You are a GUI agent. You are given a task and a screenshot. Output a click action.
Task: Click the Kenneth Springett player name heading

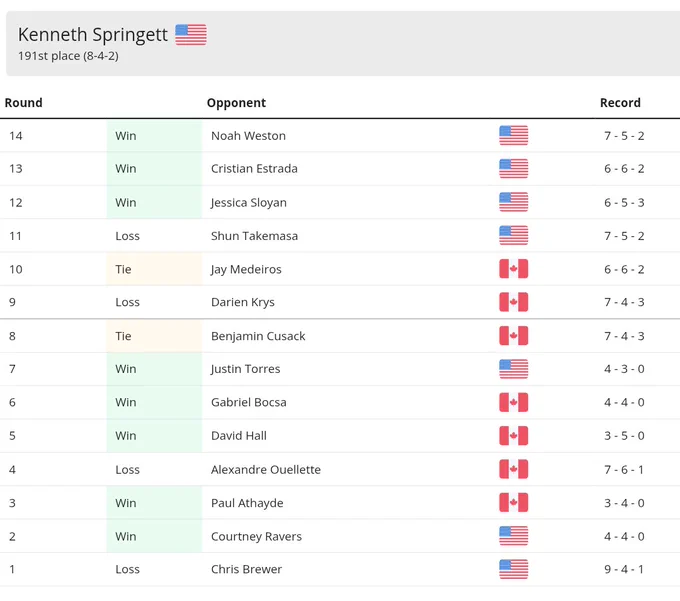92,35
